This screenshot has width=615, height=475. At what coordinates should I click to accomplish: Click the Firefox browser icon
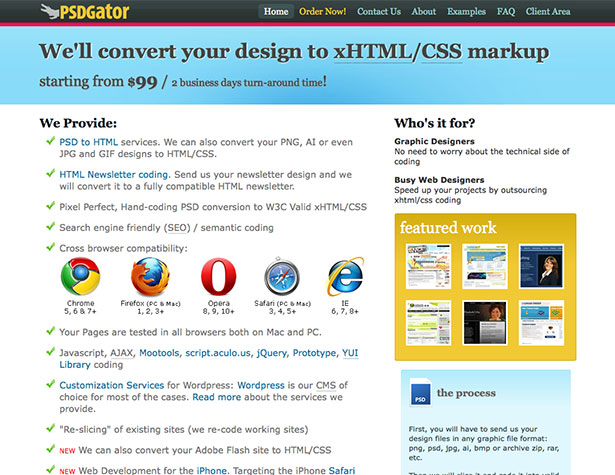click(150, 276)
